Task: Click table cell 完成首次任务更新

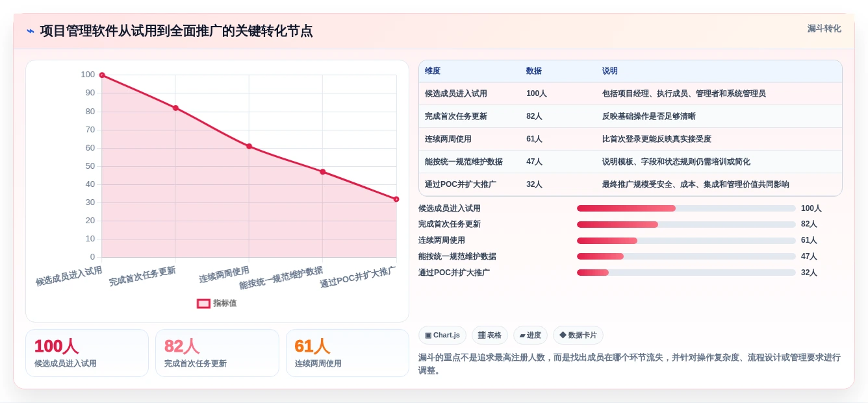Action: pos(470,116)
